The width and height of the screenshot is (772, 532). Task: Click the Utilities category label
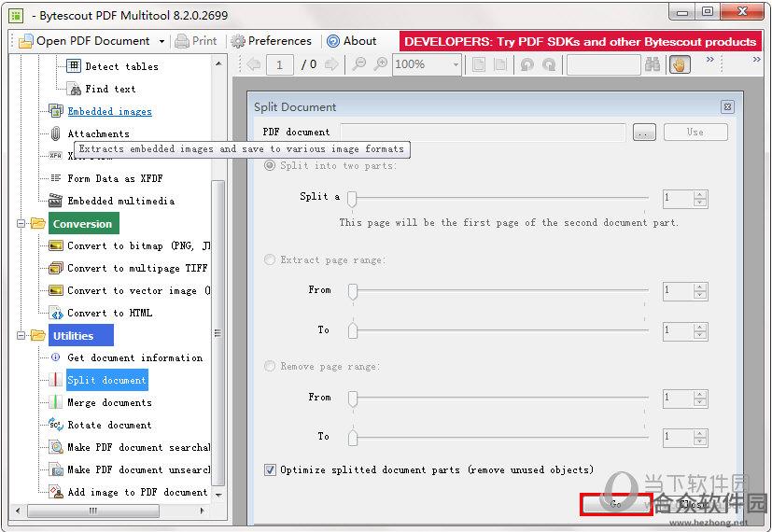click(x=81, y=336)
